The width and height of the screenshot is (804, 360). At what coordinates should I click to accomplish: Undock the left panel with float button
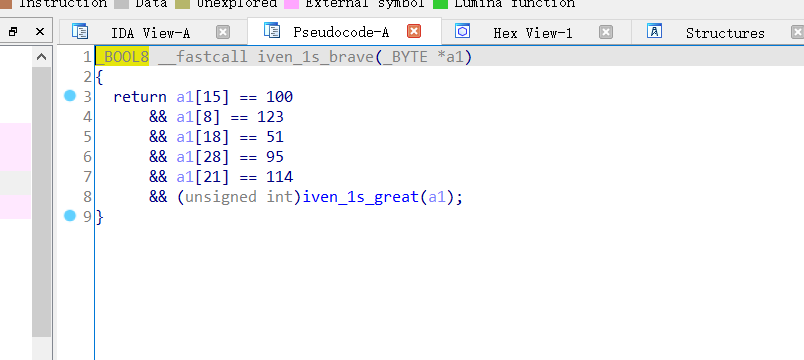(x=13, y=32)
